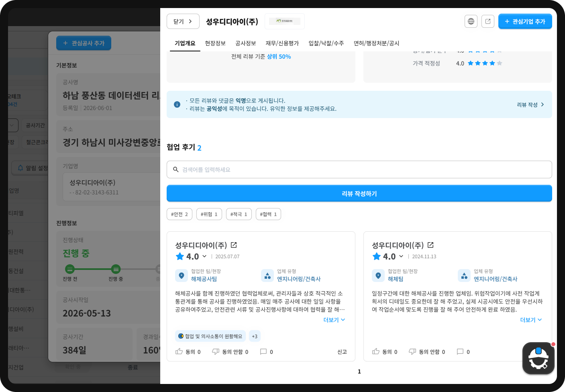The width and height of the screenshot is (565, 392).
Task: Switch to the 기업개요 tab
Action: click(x=185, y=43)
